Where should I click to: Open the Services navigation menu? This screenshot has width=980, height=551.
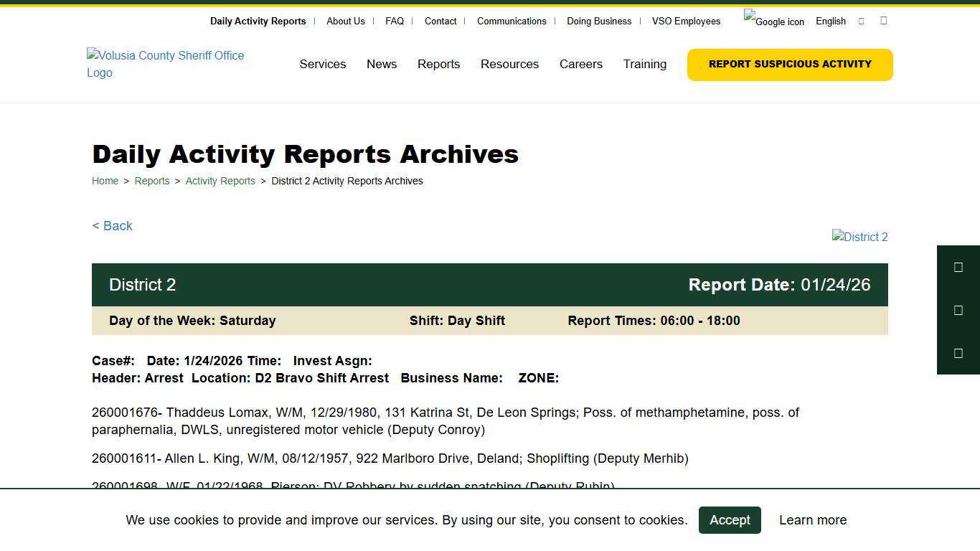pos(322,64)
